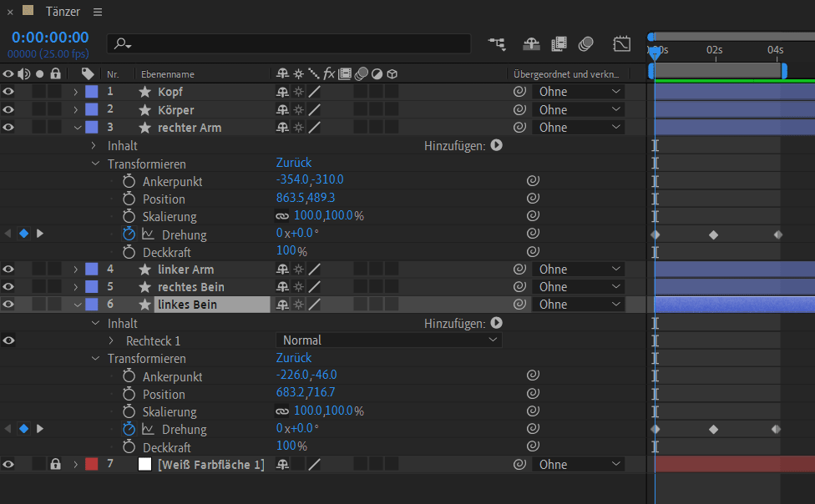The width and height of the screenshot is (815, 504).
Task: Click the timeline search field
Action: [289, 43]
